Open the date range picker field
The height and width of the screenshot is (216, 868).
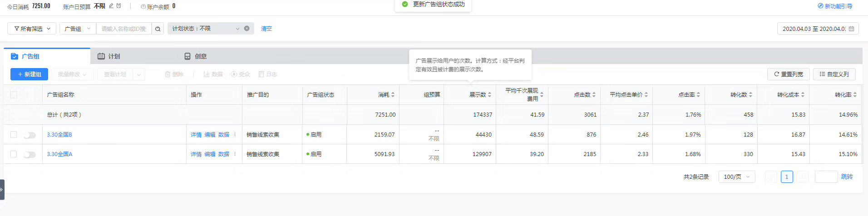[x=817, y=29]
